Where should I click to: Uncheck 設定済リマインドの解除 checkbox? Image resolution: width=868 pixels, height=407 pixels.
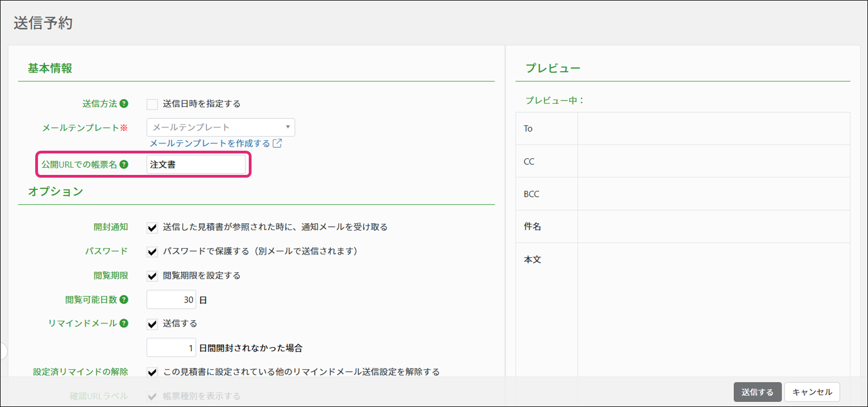(x=152, y=372)
